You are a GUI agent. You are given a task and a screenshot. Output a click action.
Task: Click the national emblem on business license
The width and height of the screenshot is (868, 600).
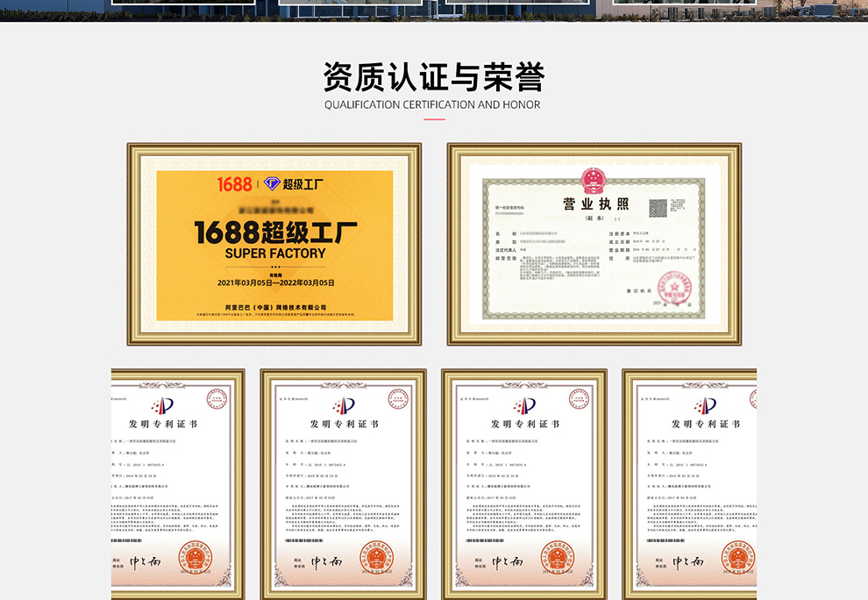point(593,181)
